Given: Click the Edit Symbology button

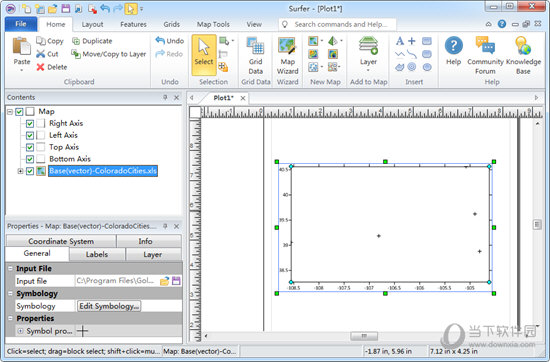Looking at the screenshot, I should pyautogui.click(x=109, y=306).
